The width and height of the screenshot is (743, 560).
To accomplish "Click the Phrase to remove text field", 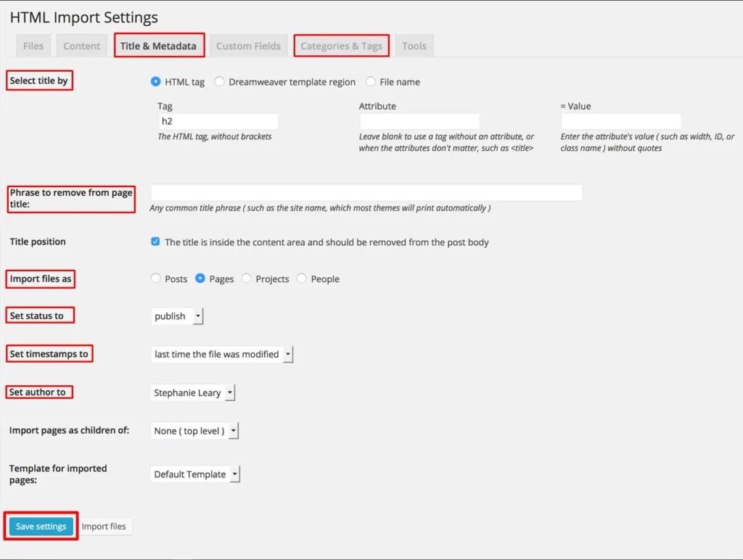I will (366, 192).
